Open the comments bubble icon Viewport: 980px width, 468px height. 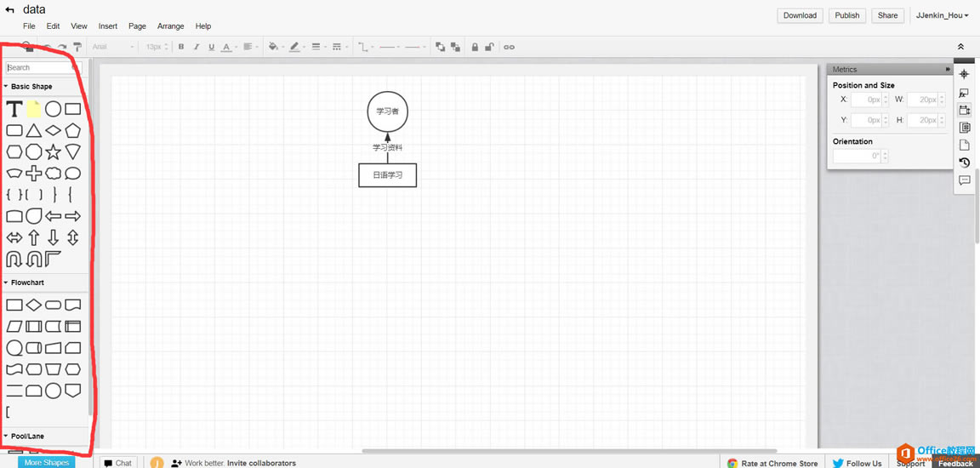965,180
